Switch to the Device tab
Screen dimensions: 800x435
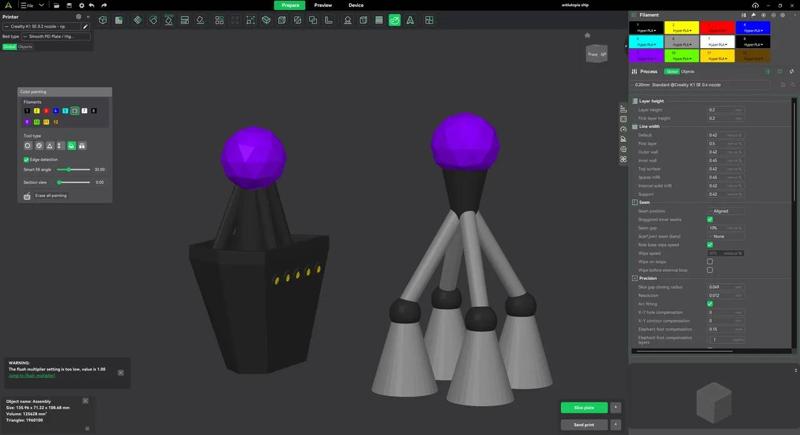coord(356,5)
